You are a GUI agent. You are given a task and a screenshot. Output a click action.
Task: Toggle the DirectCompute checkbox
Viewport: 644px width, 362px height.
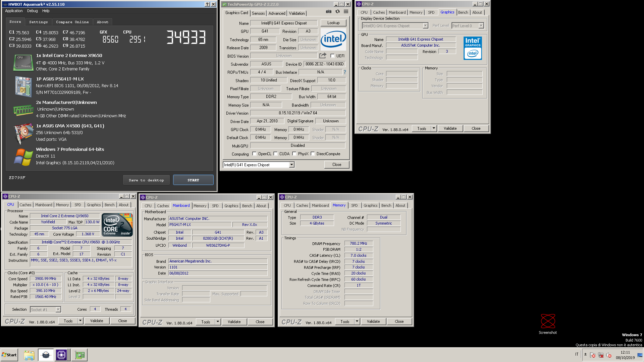pos(313,154)
